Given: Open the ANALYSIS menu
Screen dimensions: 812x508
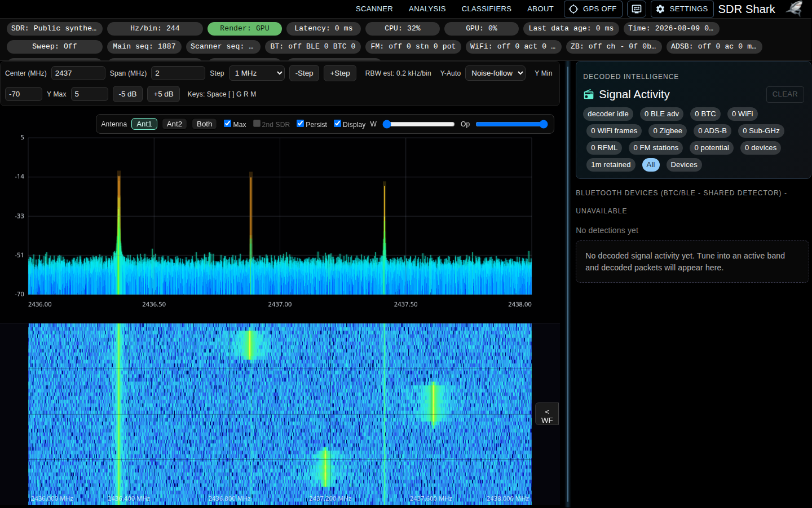Looking at the screenshot, I should (427, 9).
